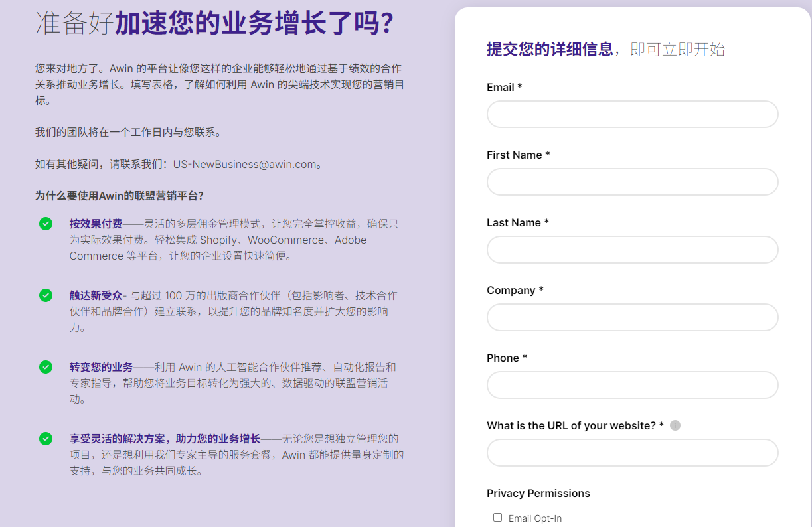Click the bold text 享受灵活的解决方案，助力您的业务增长
Viewport: 812px width, 527px height.
pos(165,439)
